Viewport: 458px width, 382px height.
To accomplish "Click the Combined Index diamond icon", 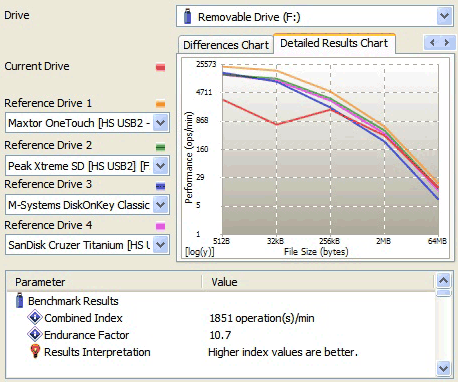I will coord(35,317).
